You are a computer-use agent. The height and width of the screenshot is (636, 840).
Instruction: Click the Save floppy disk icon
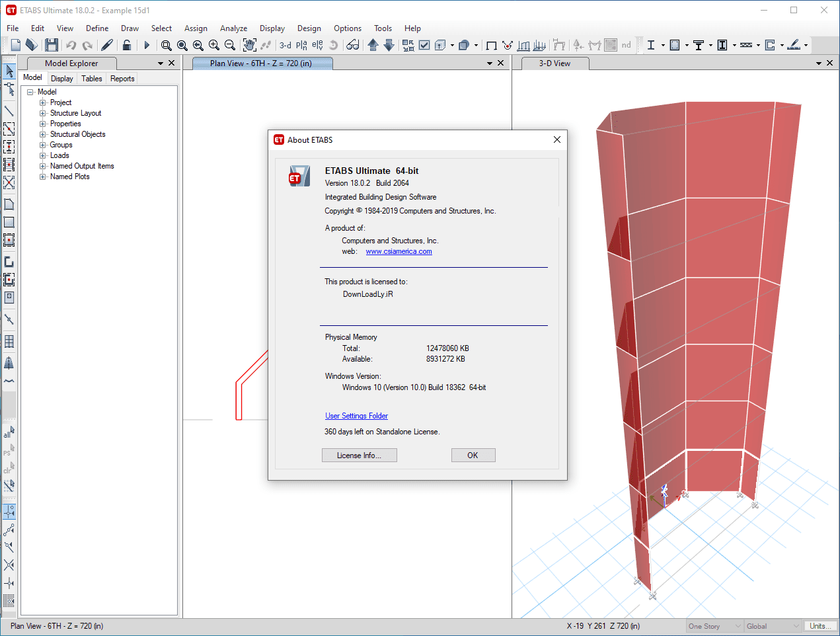[x=52, y=45]
